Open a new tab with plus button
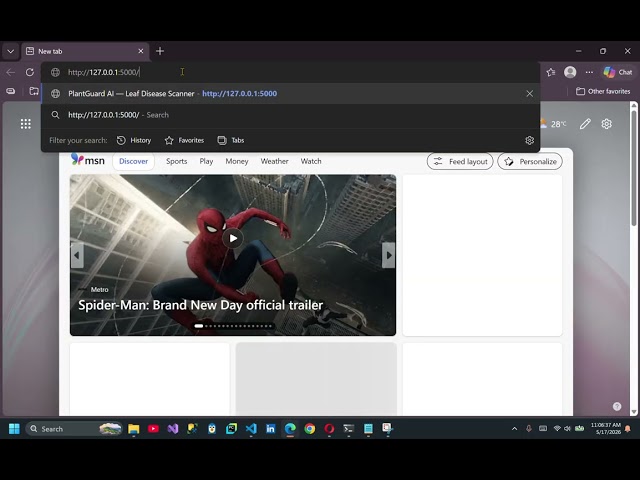This screenshot has height=480, width=640. coord(160,51)
